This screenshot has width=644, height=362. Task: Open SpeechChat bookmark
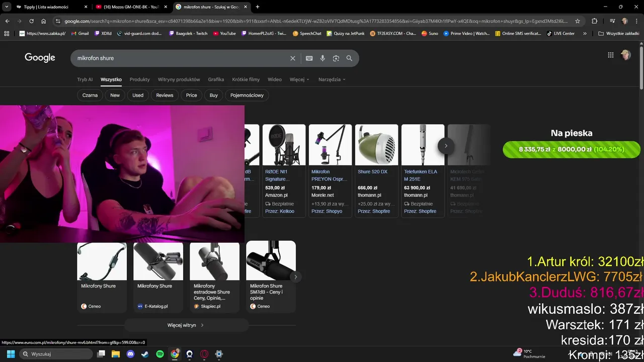tap(307, 34)
